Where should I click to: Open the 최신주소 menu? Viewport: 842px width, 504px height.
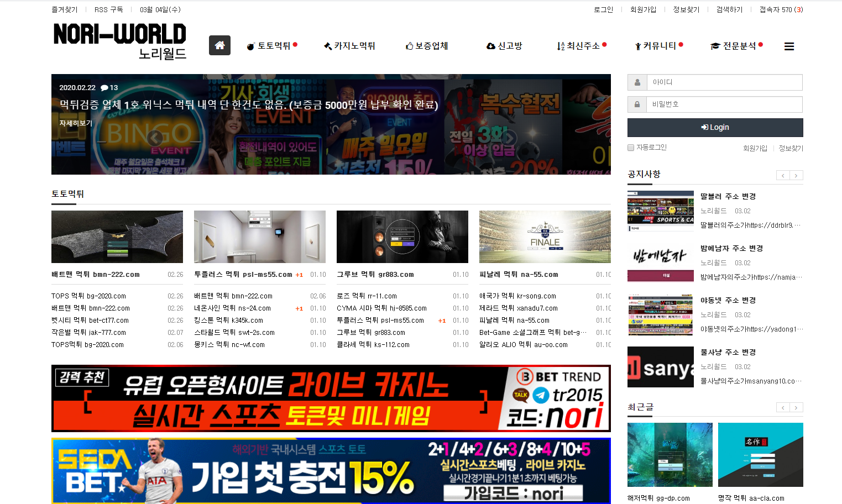point(582,46)
